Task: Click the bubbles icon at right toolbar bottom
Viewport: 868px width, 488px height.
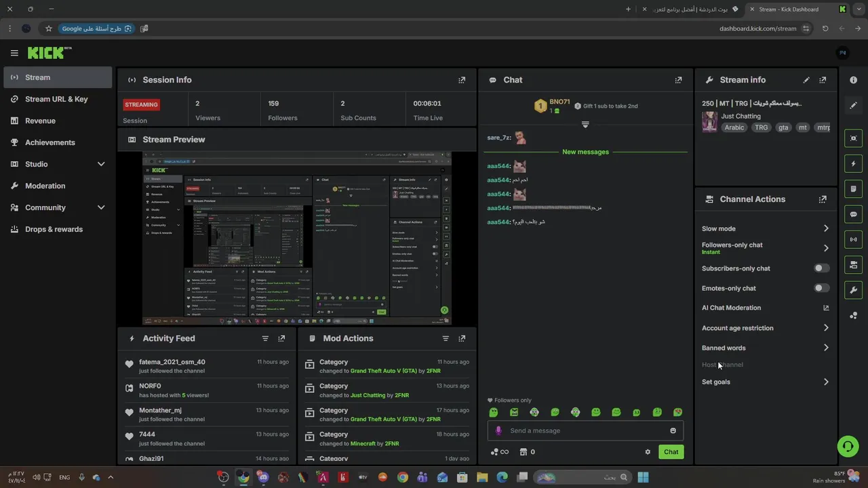Action: tap(853, 315)
